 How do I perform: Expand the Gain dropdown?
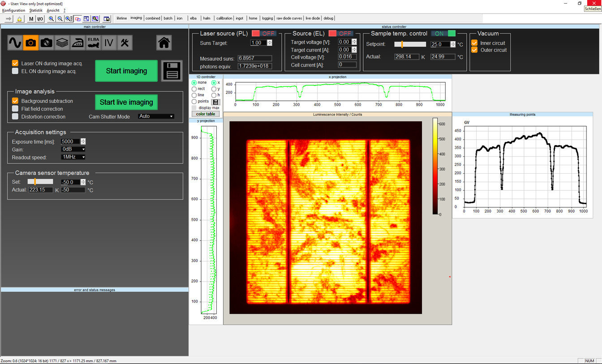click(73, 150)
